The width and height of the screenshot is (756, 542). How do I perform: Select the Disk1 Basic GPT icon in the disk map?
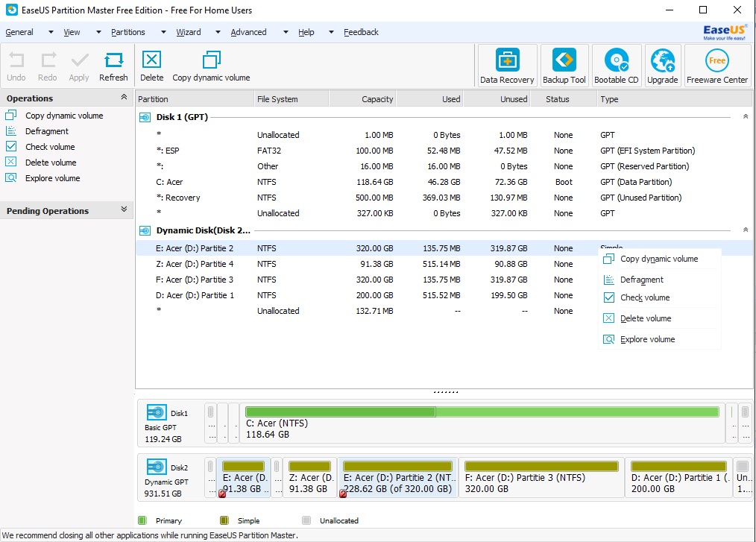tap(157, 413)
